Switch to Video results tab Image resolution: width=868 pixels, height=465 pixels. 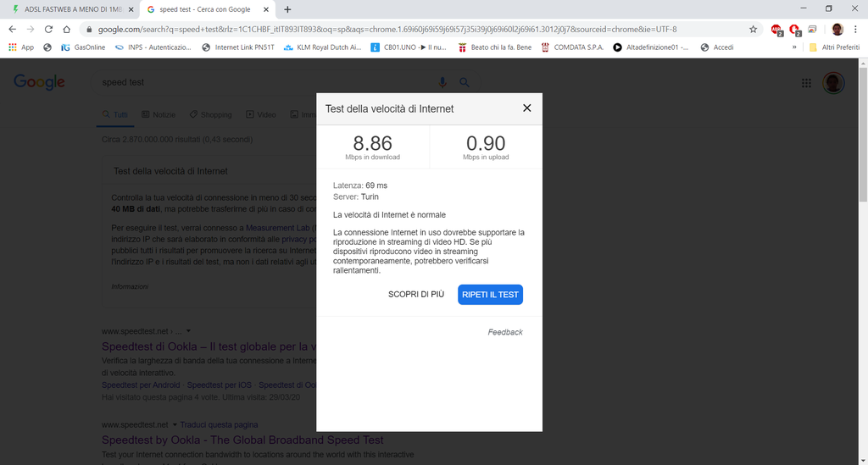coord(261,115)
